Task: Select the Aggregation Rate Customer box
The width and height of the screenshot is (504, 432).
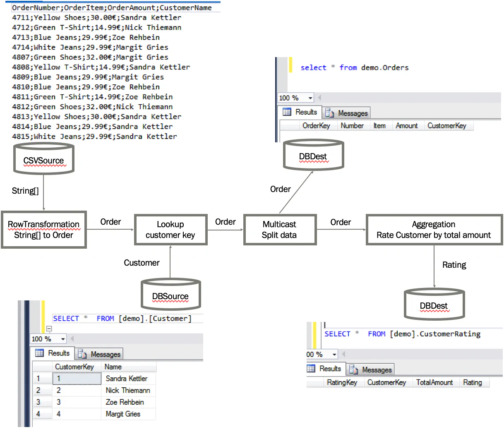Action: (434, 230)
